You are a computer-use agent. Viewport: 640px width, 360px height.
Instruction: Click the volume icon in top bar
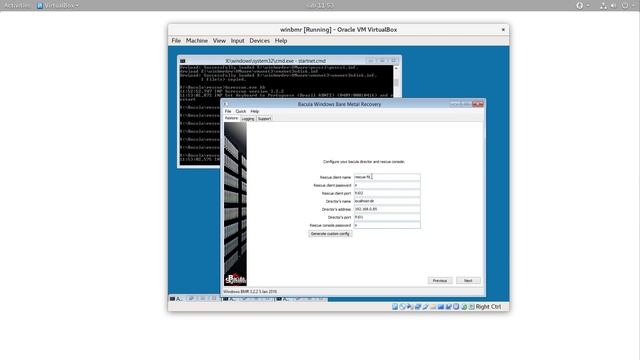[x=614, y=5]
